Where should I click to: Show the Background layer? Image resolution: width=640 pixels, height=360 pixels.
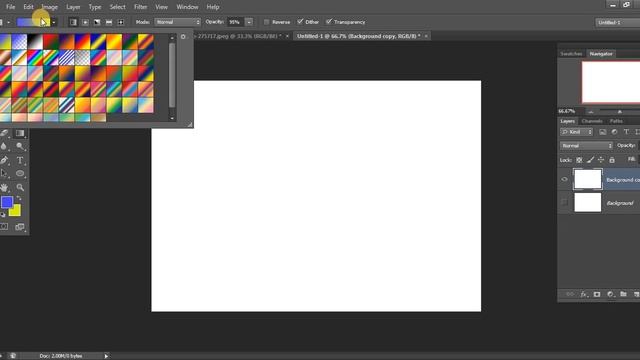click(x=564, y=202)
